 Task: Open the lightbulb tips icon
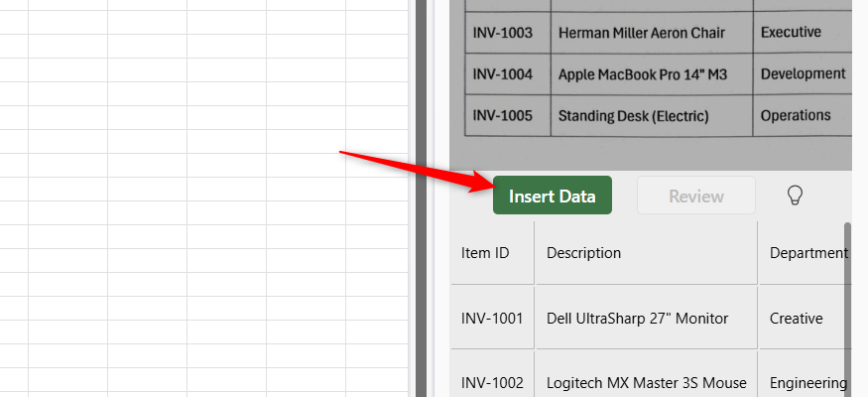click(x=795, y=196)
